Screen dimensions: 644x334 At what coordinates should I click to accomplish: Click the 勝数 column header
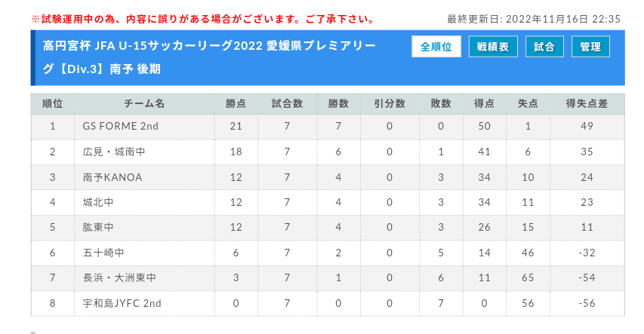pyautogui.click(x=338, y=103)
